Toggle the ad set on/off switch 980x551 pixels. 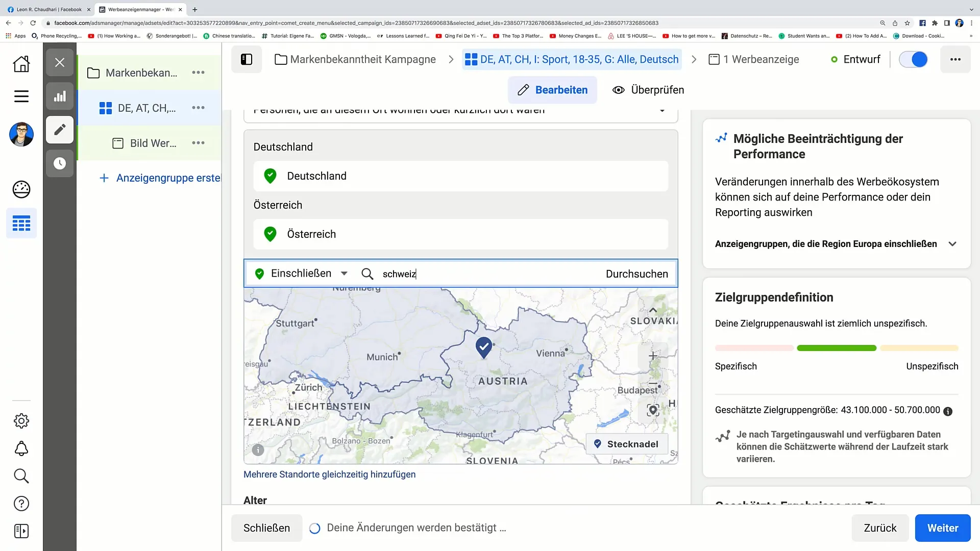[x=913, y=60]
